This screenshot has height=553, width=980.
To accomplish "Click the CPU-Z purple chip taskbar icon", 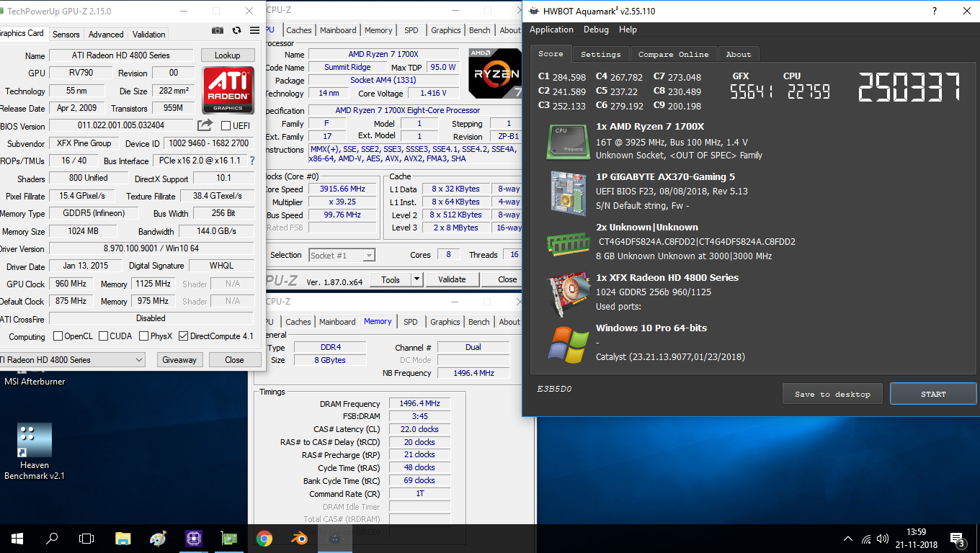I will [x=193, y=538].
